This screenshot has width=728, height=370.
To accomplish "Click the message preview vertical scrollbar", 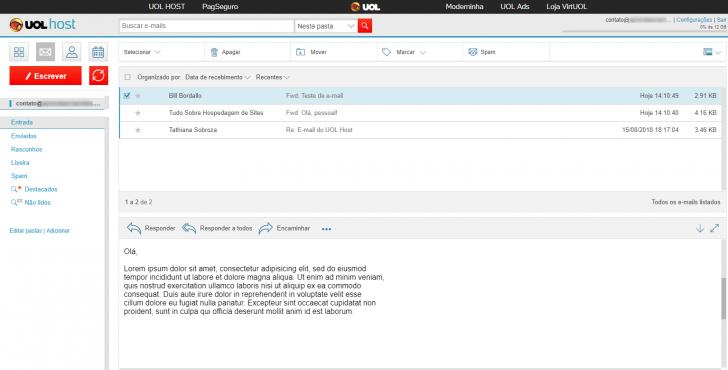I will point(723,299).
